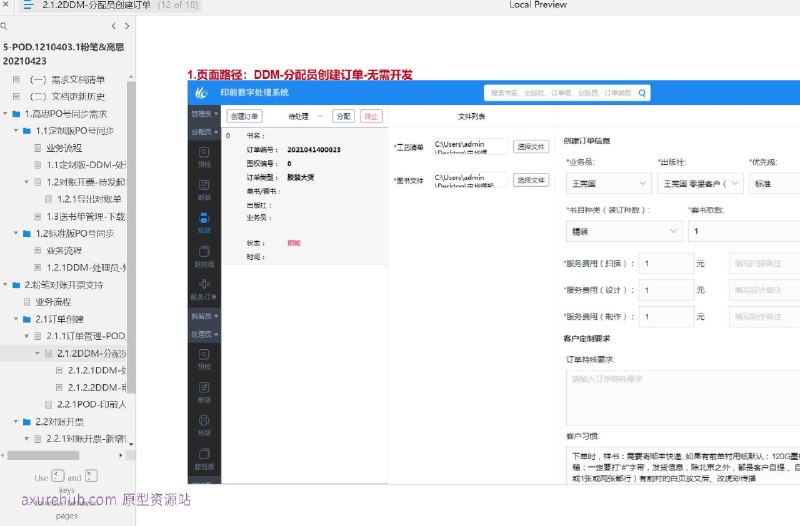
Task: Click the 服务费用（制作） amount field
Action: (x=666, y=316)
